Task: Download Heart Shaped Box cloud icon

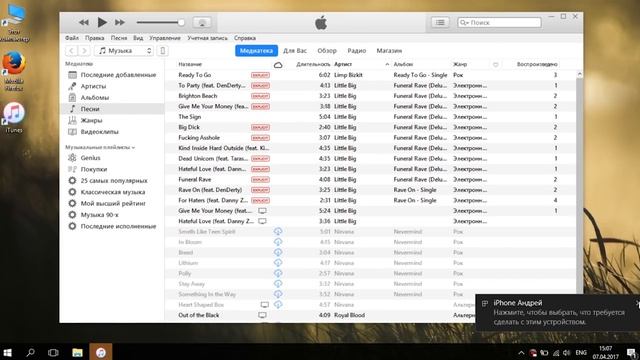Action: click(278, 304)
